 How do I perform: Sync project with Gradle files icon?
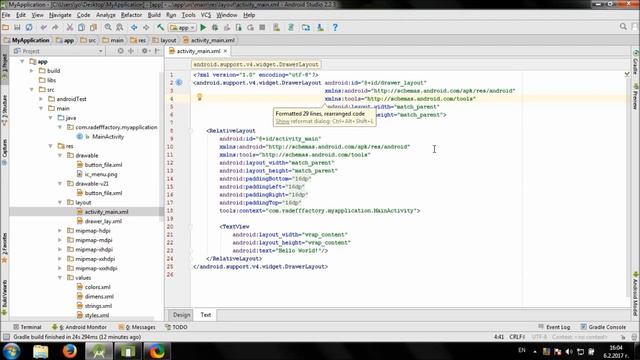(x=291, y=27)
